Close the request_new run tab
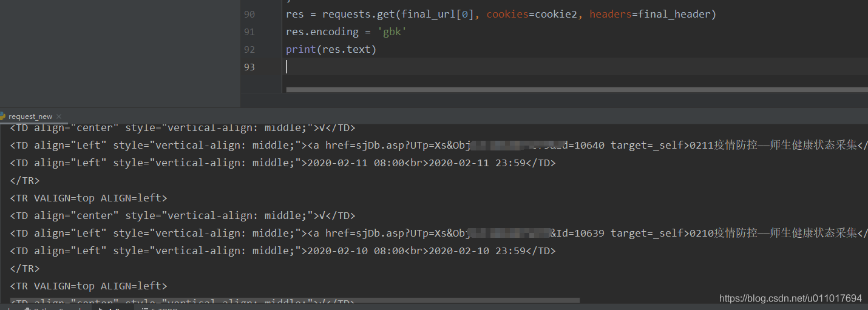868x310 pixels. pos(58,116)
